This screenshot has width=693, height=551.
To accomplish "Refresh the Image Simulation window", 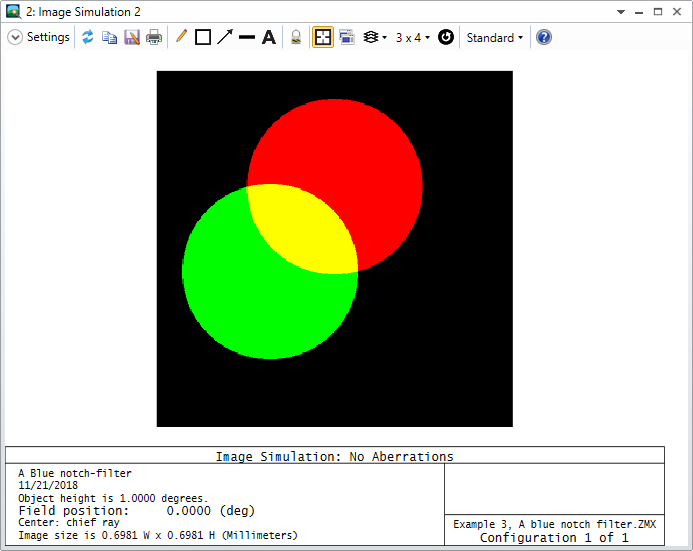I will 88,37.
